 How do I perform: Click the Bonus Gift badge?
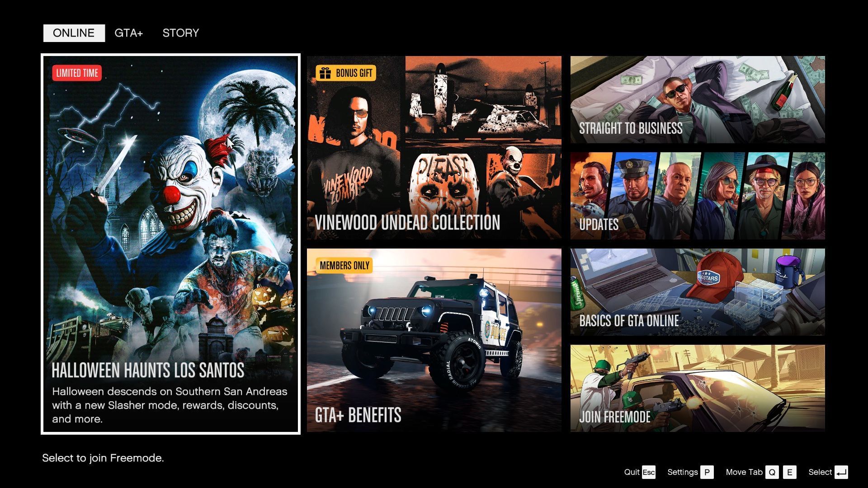click(x=346, y=73)
